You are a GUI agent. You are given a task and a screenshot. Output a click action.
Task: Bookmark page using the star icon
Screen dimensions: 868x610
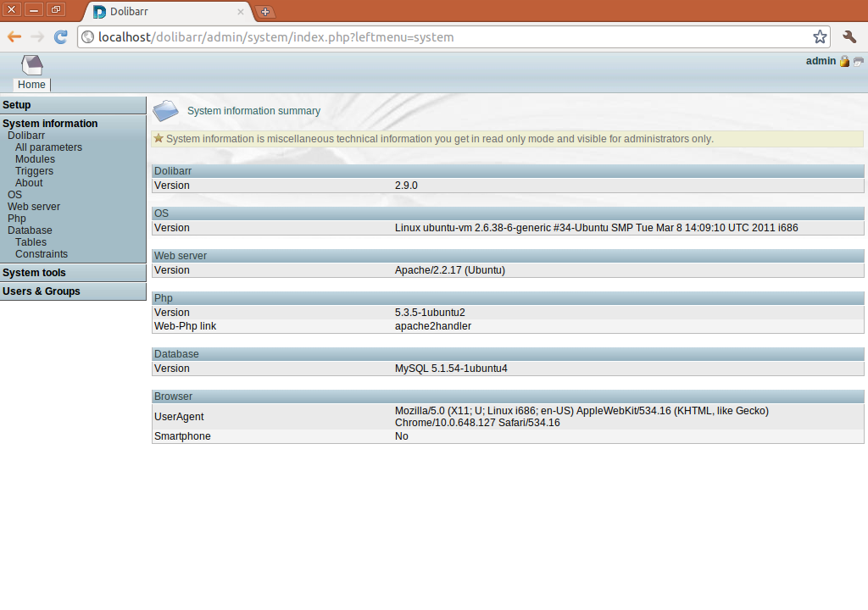tap(820, 37)
